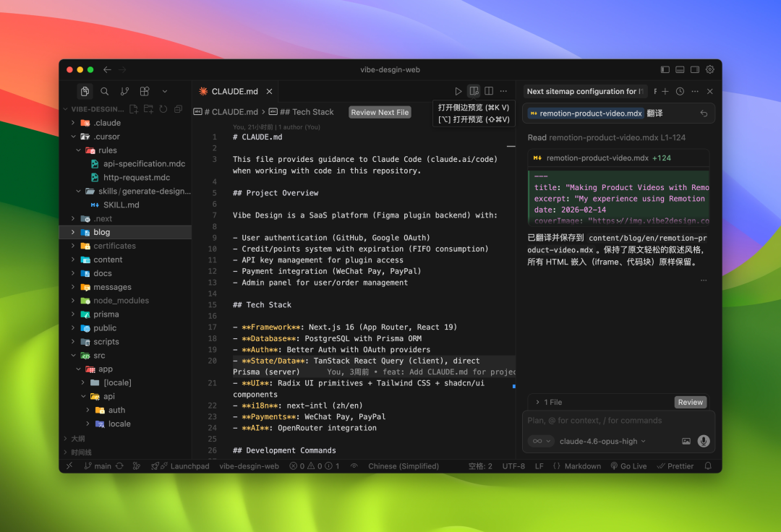Screen dimensions: 781x532
Task: Open side preview of CLAUDE.md
Action: pos(474,91)
